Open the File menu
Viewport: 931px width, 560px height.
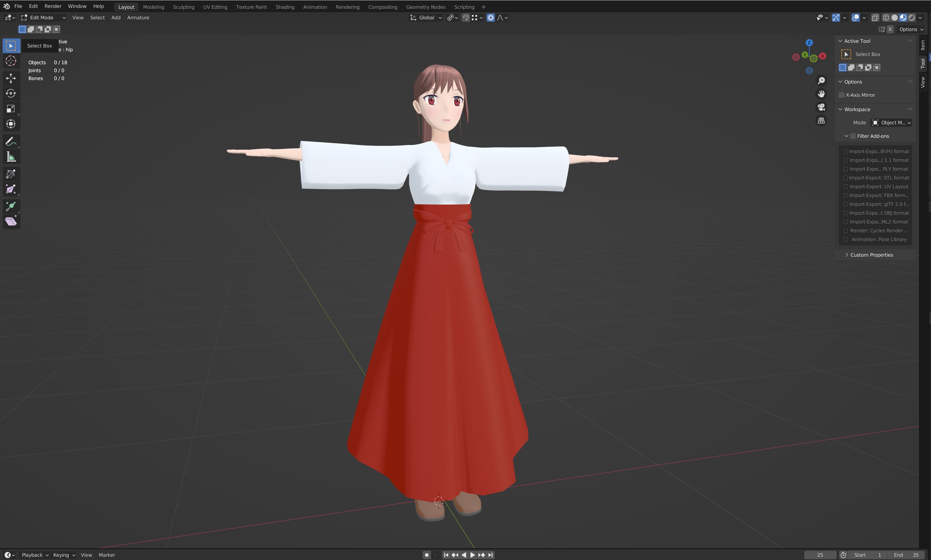pyautogui.click(x=18, y=6)
